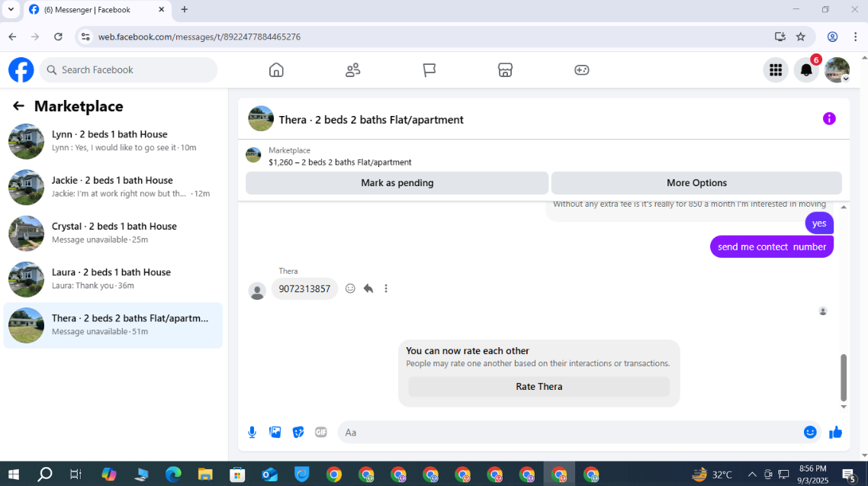Open the Facebook menu grid icon

(x=776, y=69)
